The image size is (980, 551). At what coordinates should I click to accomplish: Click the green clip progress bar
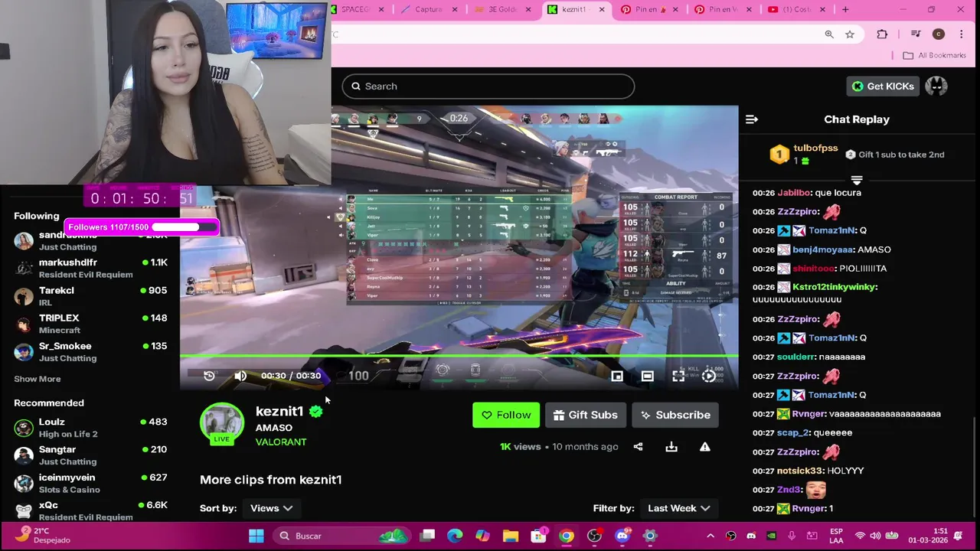pos(459,355)
